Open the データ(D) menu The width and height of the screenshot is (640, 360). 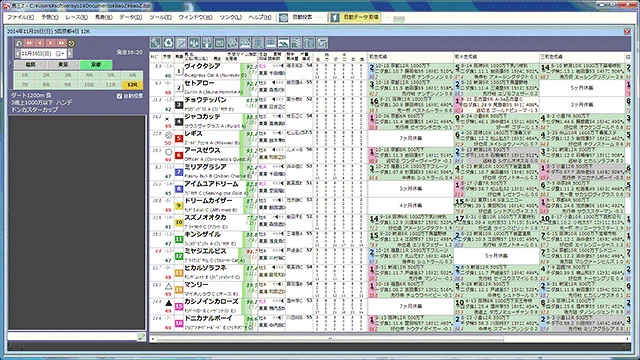point(131,17)
